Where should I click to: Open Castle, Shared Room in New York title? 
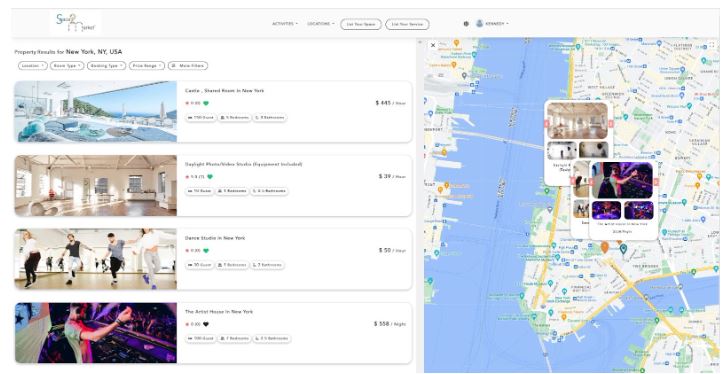225,91
